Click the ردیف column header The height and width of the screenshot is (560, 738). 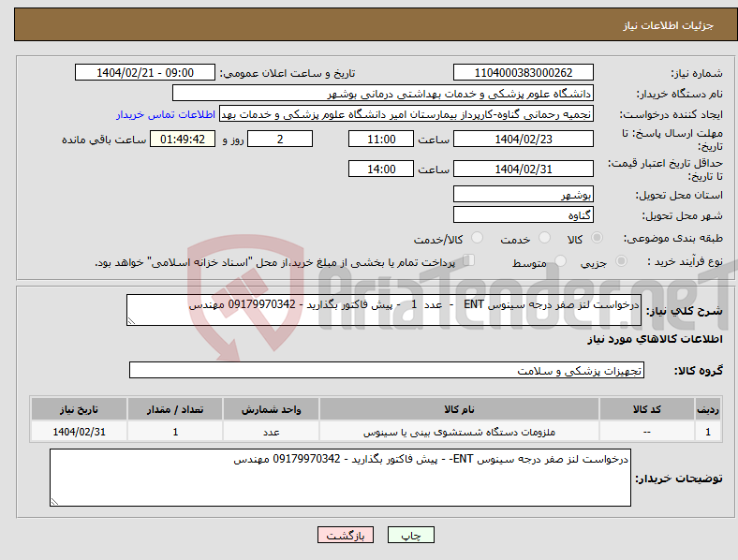[x=708, y=409]
